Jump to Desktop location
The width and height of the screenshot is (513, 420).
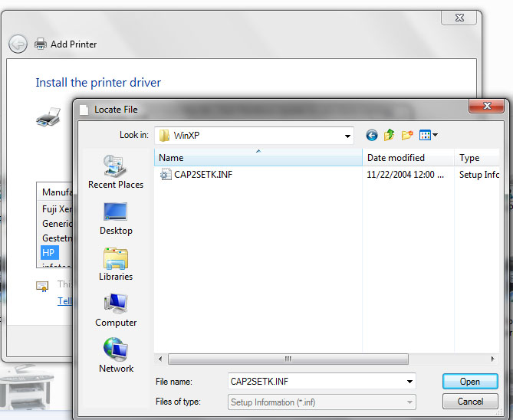tap(116, 218)
